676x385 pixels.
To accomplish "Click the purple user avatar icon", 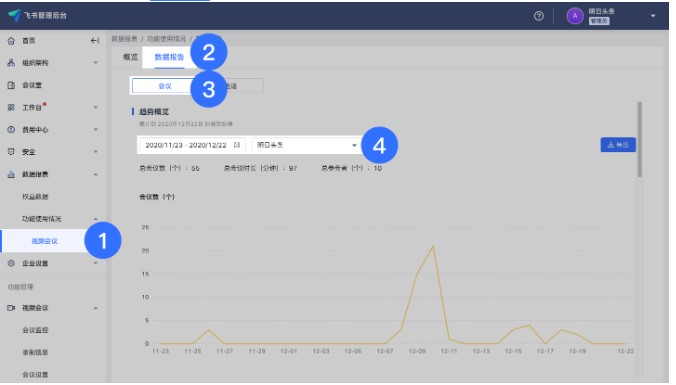I will [x=575, y=16].
